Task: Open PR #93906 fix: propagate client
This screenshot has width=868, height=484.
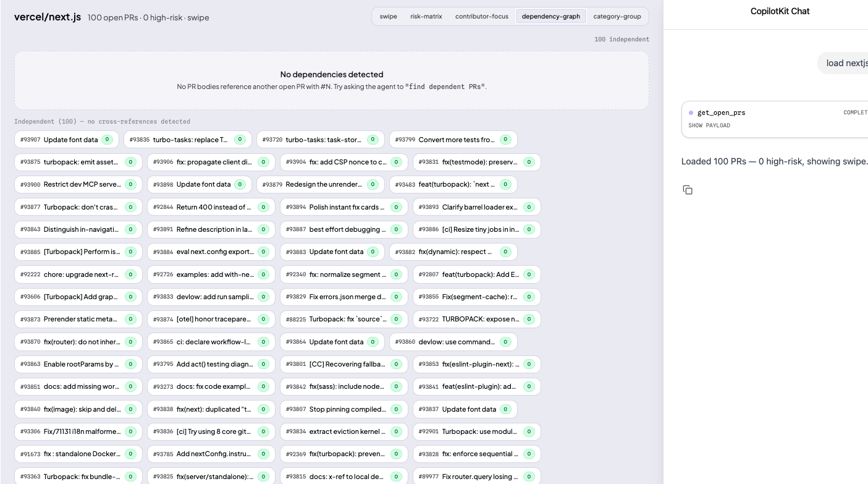Action: pos(211,162)
